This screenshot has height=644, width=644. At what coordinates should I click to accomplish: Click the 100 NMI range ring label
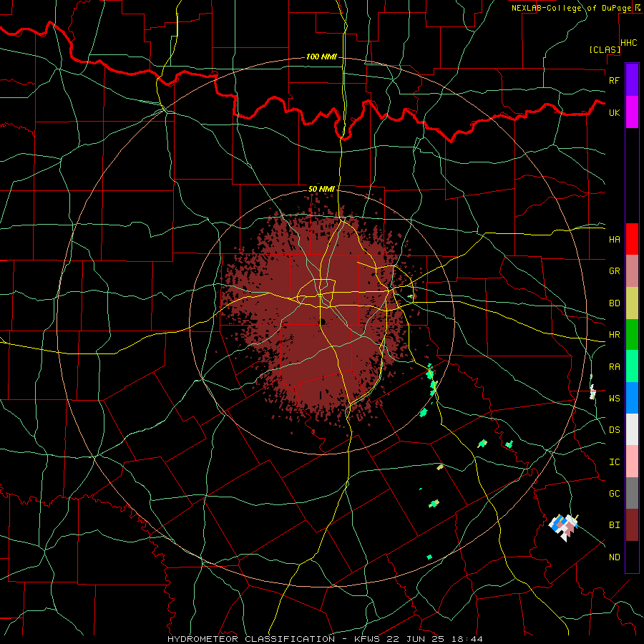tap(321, 57)
